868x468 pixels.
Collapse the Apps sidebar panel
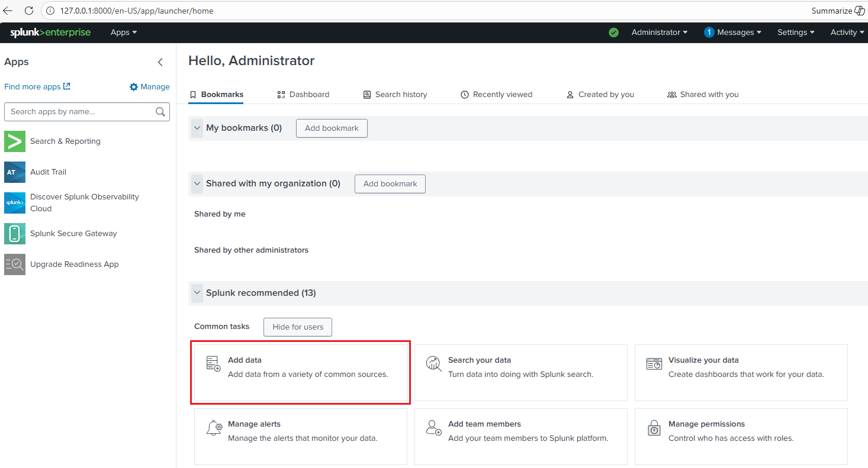[160, 62]
